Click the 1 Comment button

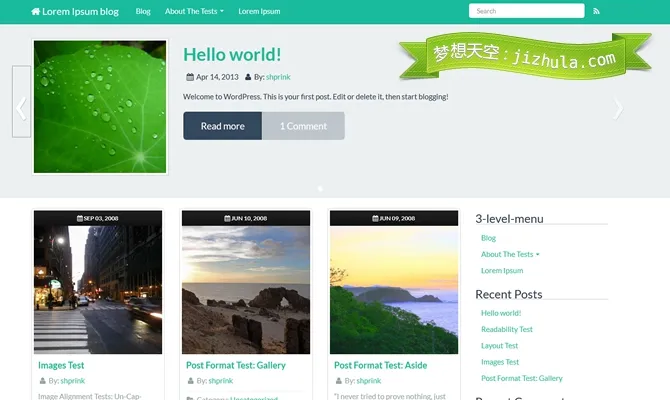click(303, 126)
